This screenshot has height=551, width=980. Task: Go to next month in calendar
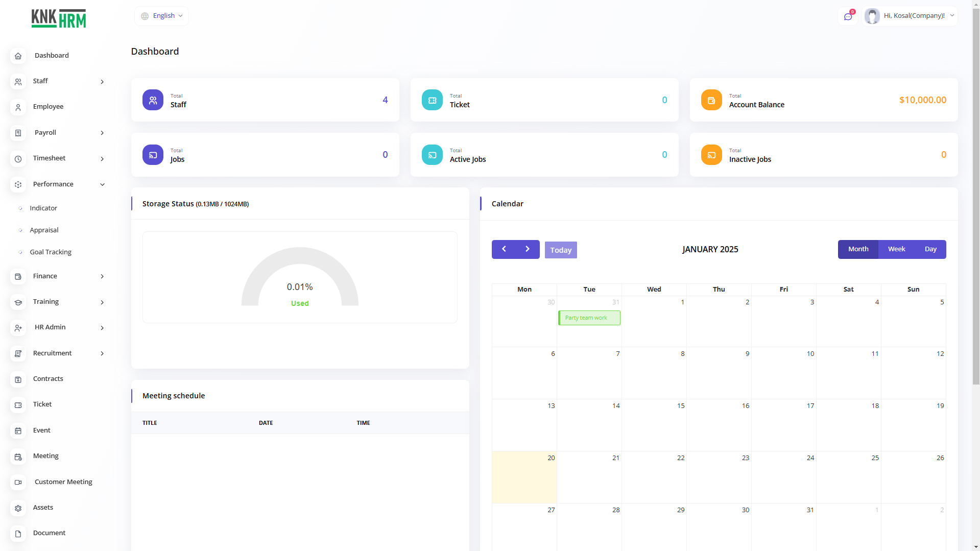point(528,249)
